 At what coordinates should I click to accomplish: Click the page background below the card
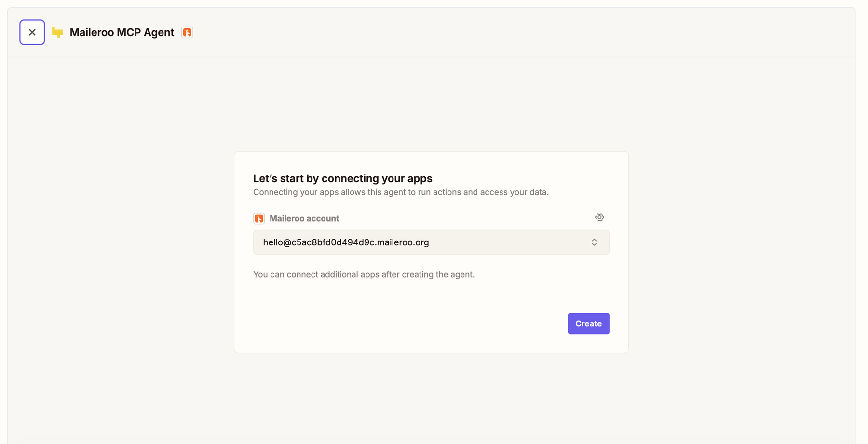pos(431,400)
